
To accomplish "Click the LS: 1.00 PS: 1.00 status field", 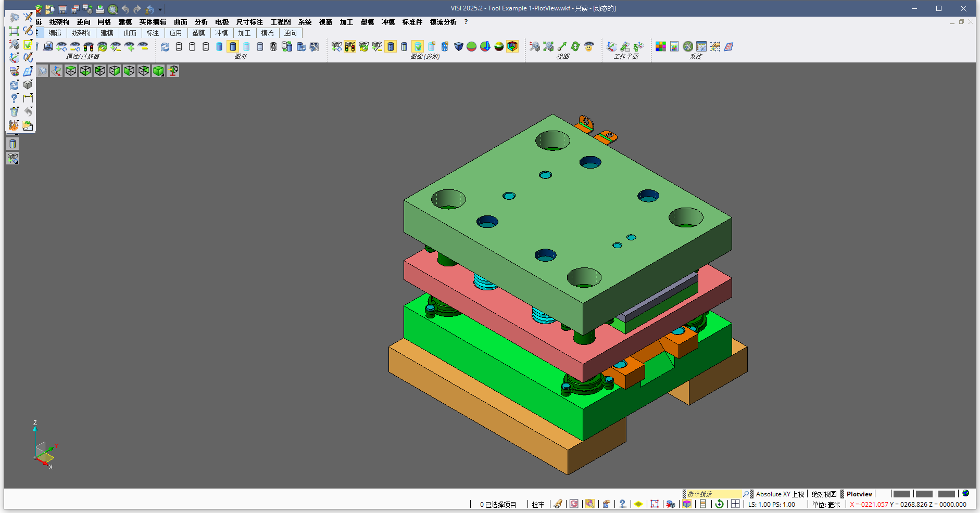I will [x=772, y=505].
